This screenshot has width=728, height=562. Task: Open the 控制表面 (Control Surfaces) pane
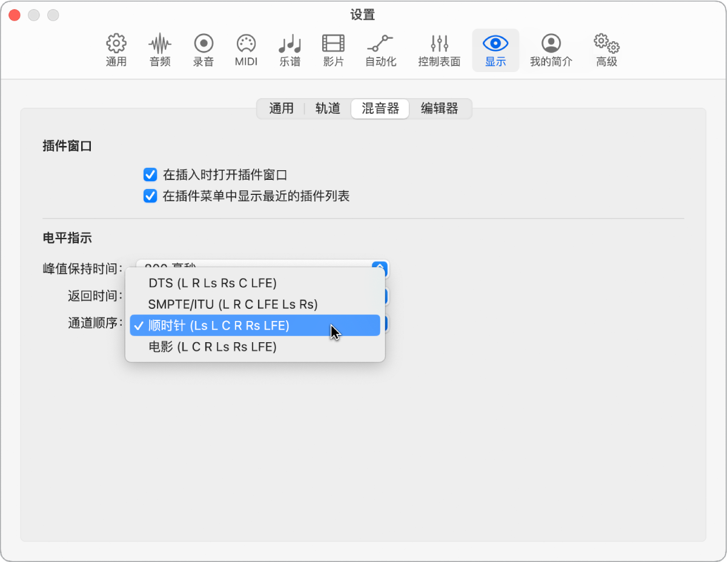(x=439, y=50)
